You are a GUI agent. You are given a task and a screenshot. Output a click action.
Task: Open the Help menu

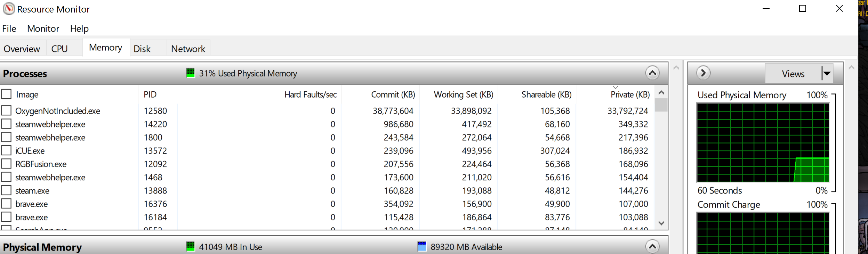point(79,28)
